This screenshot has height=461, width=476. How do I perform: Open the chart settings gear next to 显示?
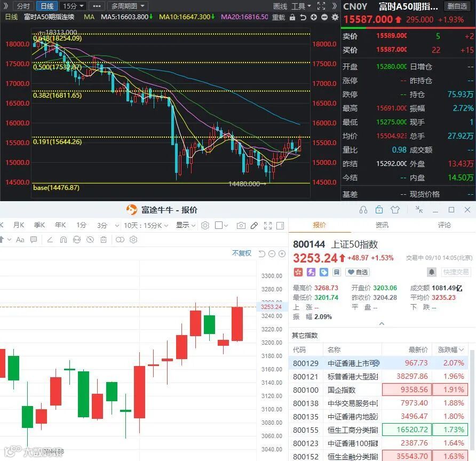pos(205,226)
